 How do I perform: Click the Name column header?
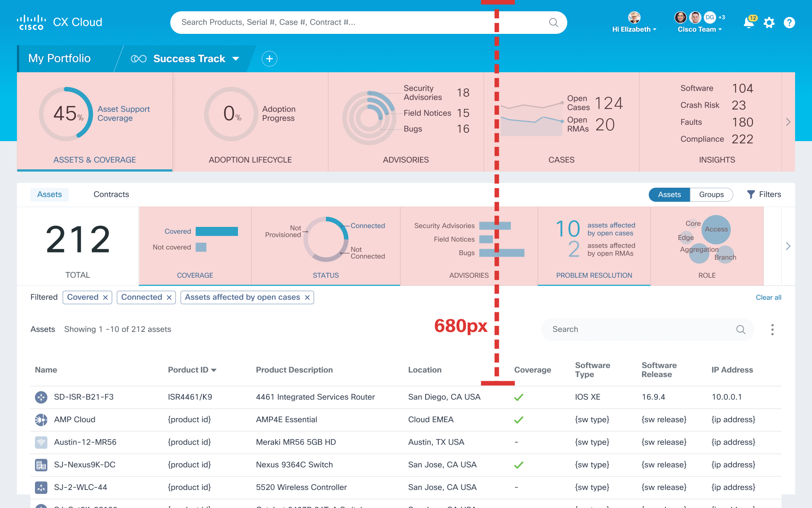point(46,370)
